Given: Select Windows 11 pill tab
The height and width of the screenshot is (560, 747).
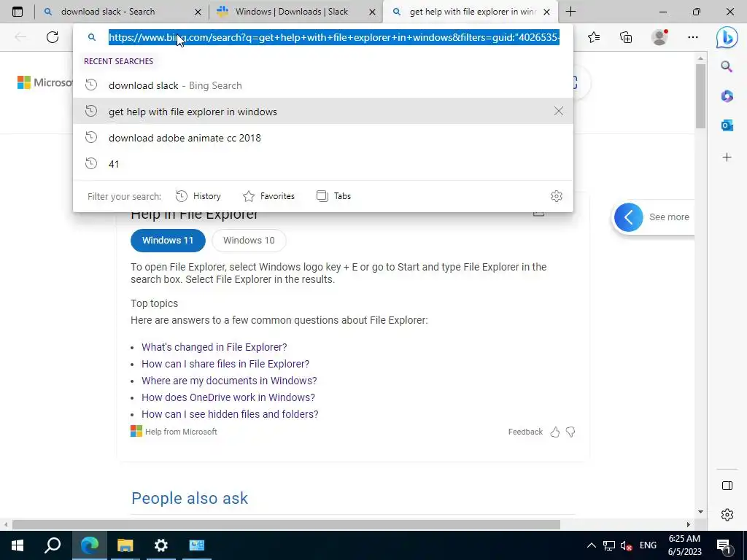Looking at the screenshot, I should click(x=168, y=241).
